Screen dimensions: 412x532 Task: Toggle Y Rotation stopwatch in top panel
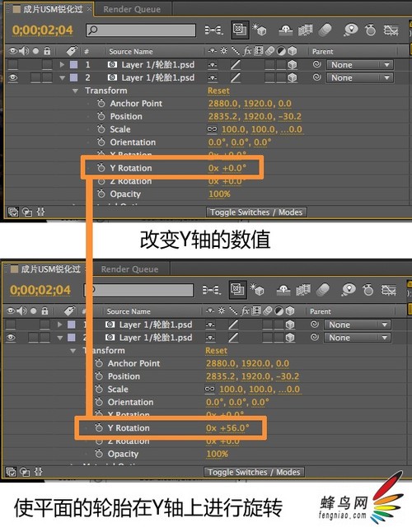click(x=101, y=168)
